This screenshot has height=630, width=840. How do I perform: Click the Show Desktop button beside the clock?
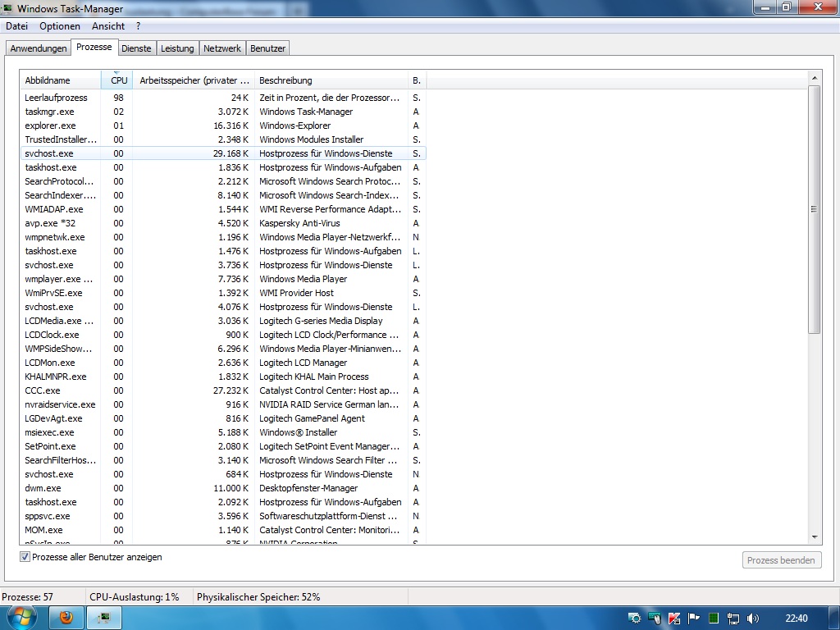click(x=834, y=619)
